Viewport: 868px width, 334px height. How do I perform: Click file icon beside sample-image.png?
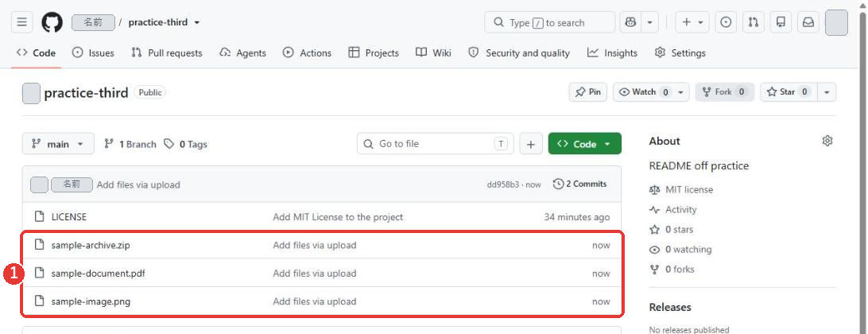(39, 302)
